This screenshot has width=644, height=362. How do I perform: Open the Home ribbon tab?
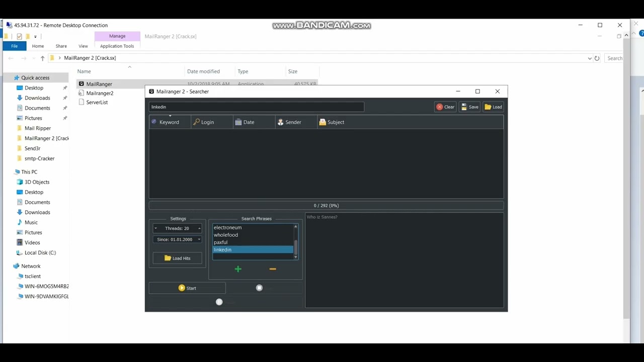tap(38, 46)
